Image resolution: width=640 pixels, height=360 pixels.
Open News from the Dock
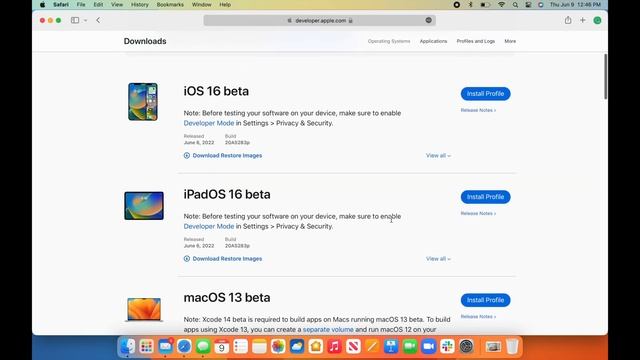tap(353, 347)
